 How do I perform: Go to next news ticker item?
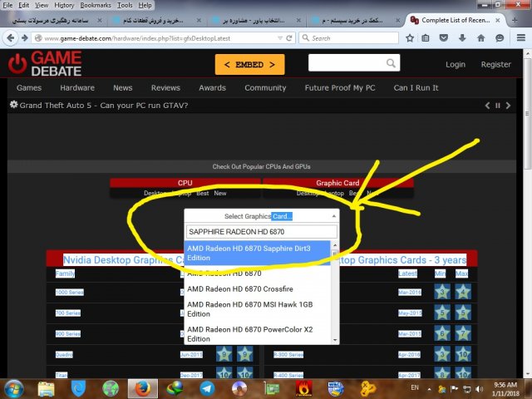coord(508,106)
